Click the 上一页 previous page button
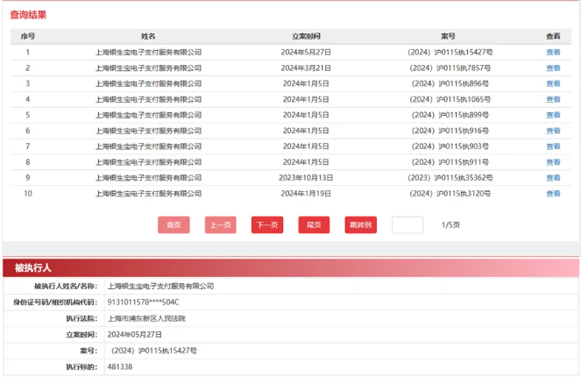Image resolution: width=588 pixels, height=377 pixels. tap(221, 224)
